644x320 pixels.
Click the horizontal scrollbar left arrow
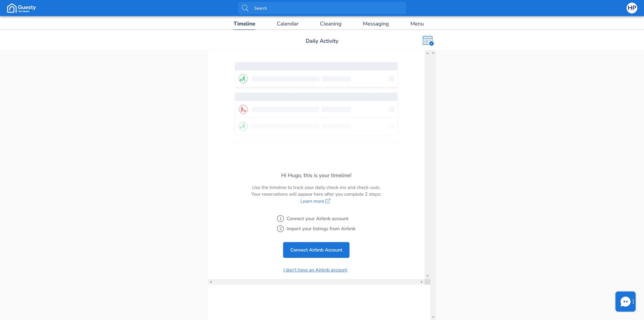(211, 282)
